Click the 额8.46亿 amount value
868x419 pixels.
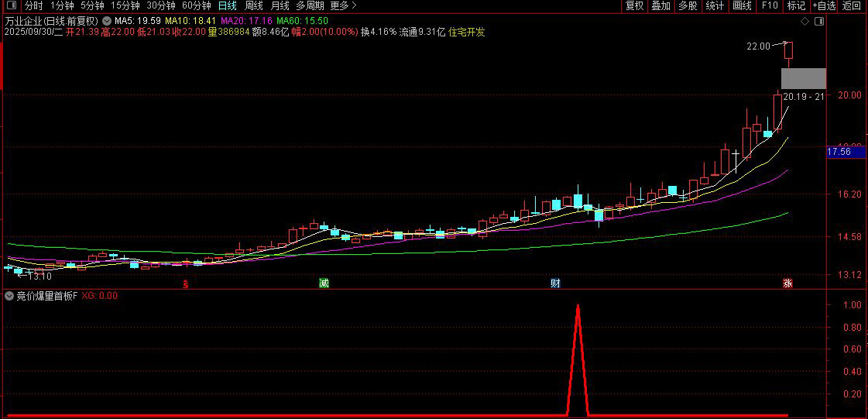270,32
